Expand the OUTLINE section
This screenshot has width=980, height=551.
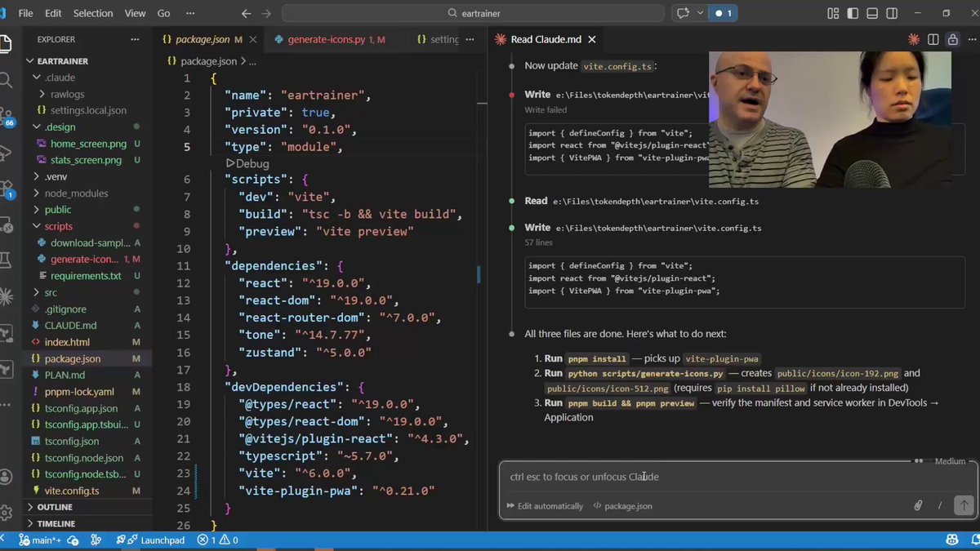[56, 507]
